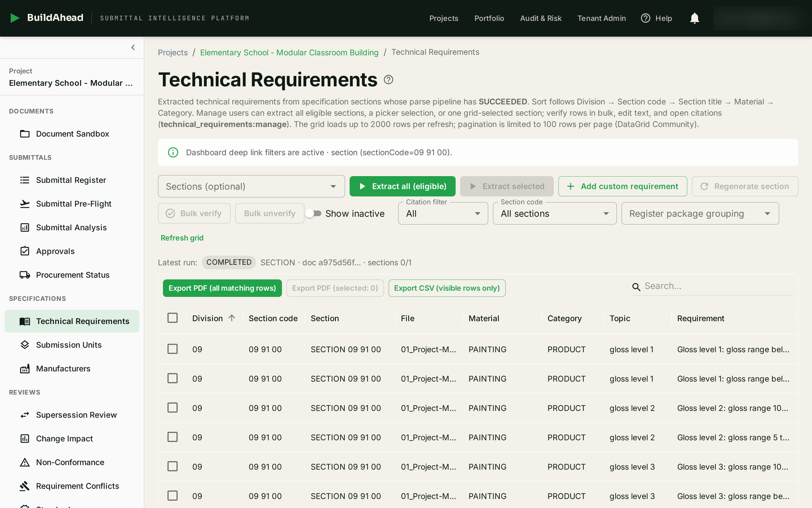Viewport: 812px width, 508px height.
Task: Click the Requirement Conflicts gavel icon
Action: [25, 486]
